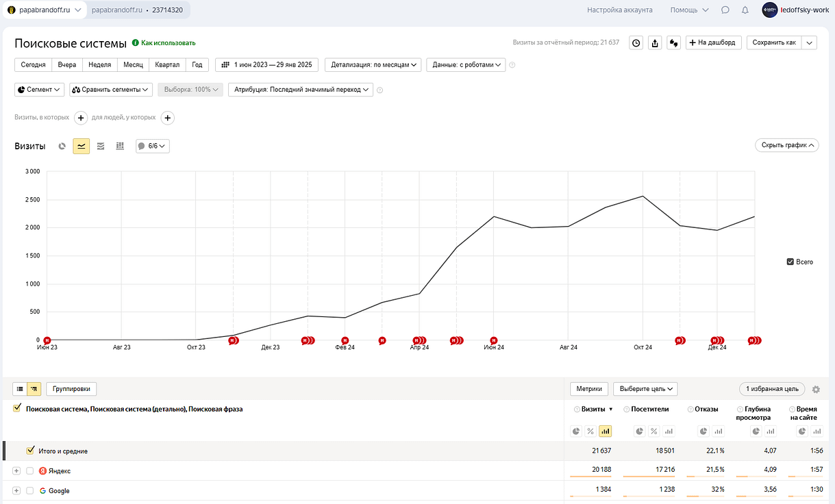Expand the Яндекс row tree
This screenshot has width=835, height=504.
16,471
